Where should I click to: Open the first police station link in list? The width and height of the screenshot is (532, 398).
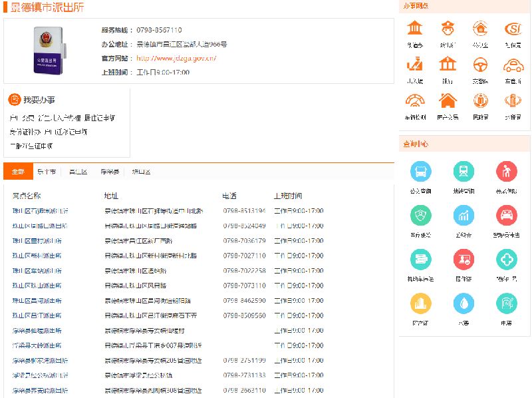(40, 211)
